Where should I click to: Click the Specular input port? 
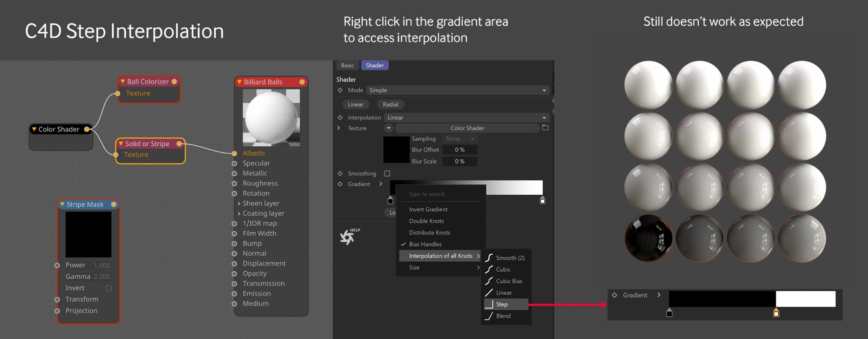tap(234, 164)
